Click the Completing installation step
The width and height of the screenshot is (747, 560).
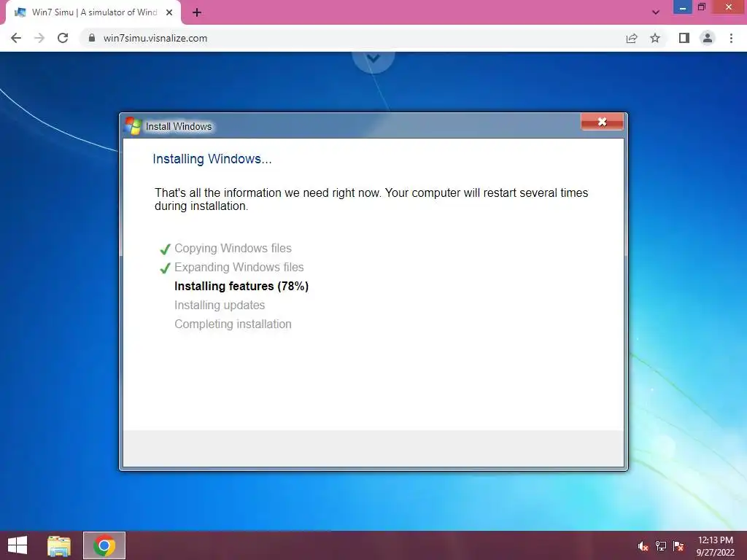coord(233,324)
